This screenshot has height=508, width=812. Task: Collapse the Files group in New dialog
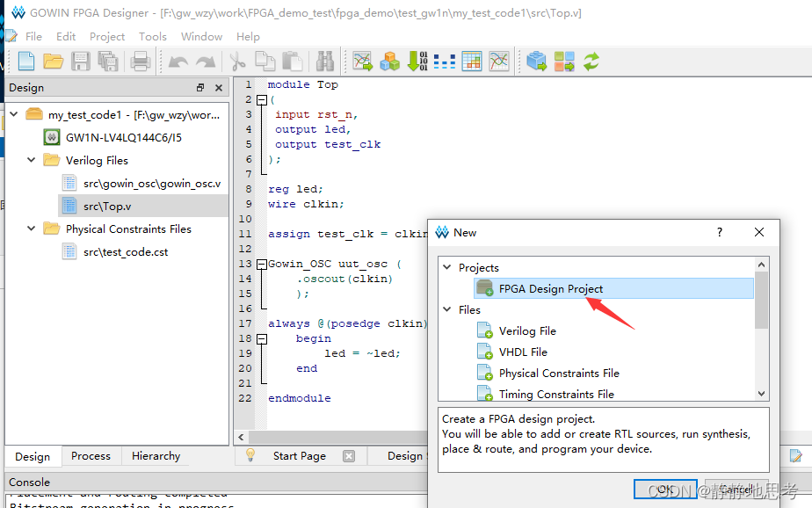click(447, 309)
